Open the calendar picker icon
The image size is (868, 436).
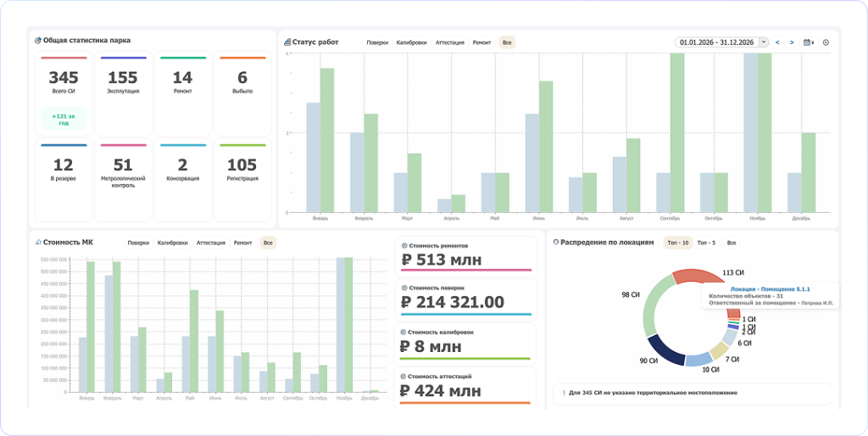808,42
